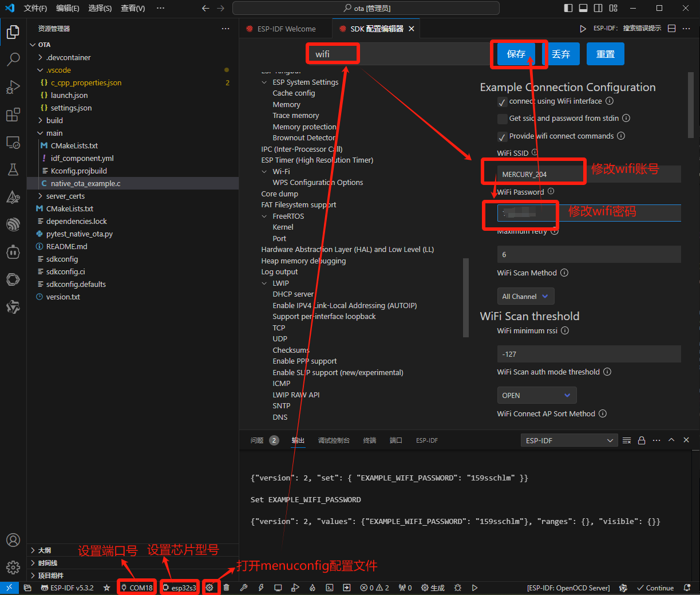Collapse the Wi-Fi settings tree node
This screenshot has height=595, width=700.
[x=264, y=172]
